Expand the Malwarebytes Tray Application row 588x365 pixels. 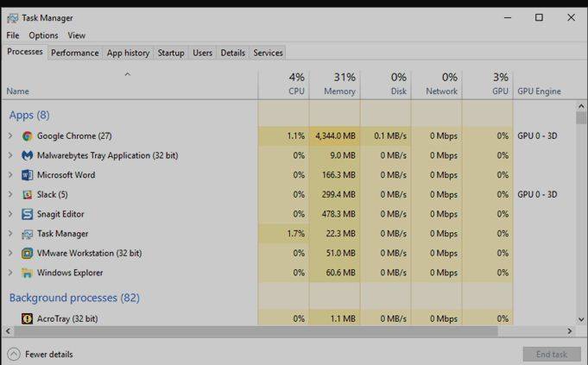tap(10, 155)
